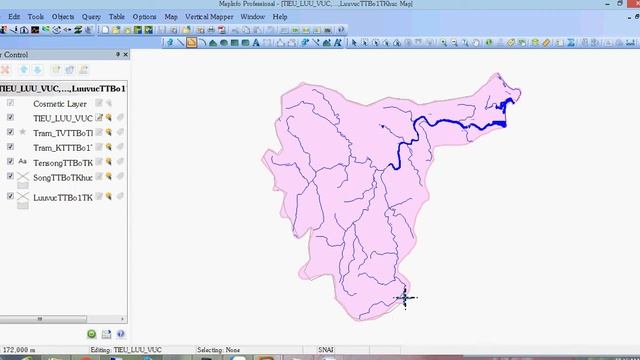Viewport: 640px width, 360px height.
Task: Open the Vertical Mapper menu
Action: pyautogui.click(x=209, y=17)
